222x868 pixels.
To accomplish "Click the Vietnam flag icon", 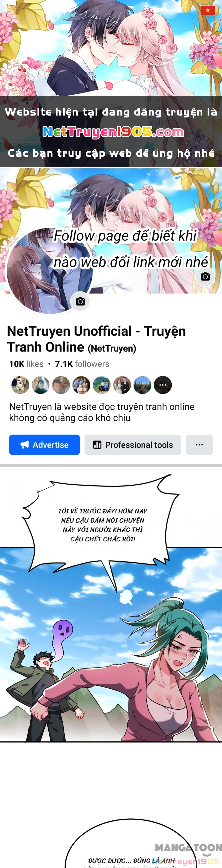I will (208, 10).
